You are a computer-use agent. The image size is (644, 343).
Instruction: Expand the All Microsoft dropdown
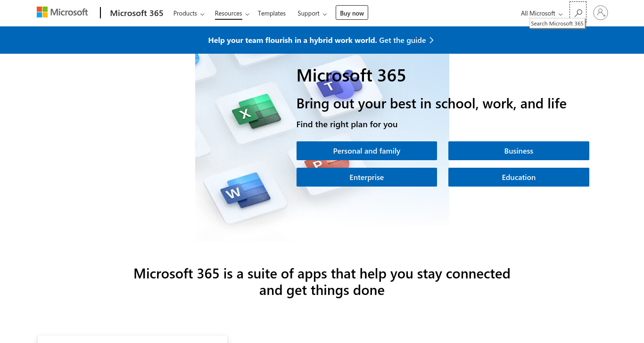(x=542, y=13)
